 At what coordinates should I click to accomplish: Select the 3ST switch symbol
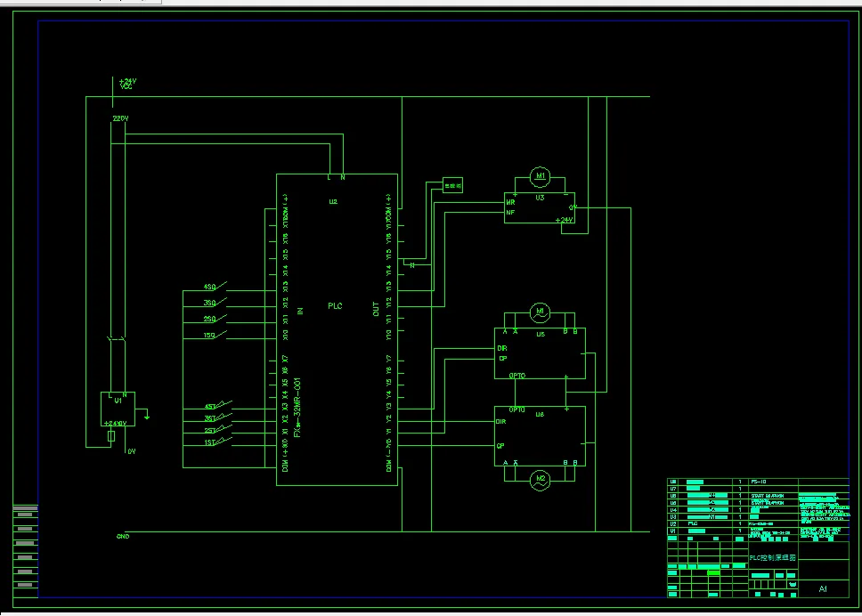coord(217,417)
